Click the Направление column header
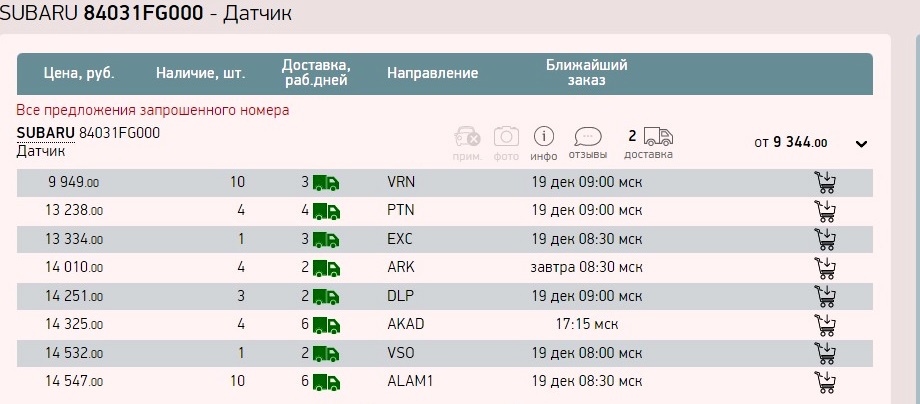The height and width of the screenshot is (404, 920). [x=432, y=73]
